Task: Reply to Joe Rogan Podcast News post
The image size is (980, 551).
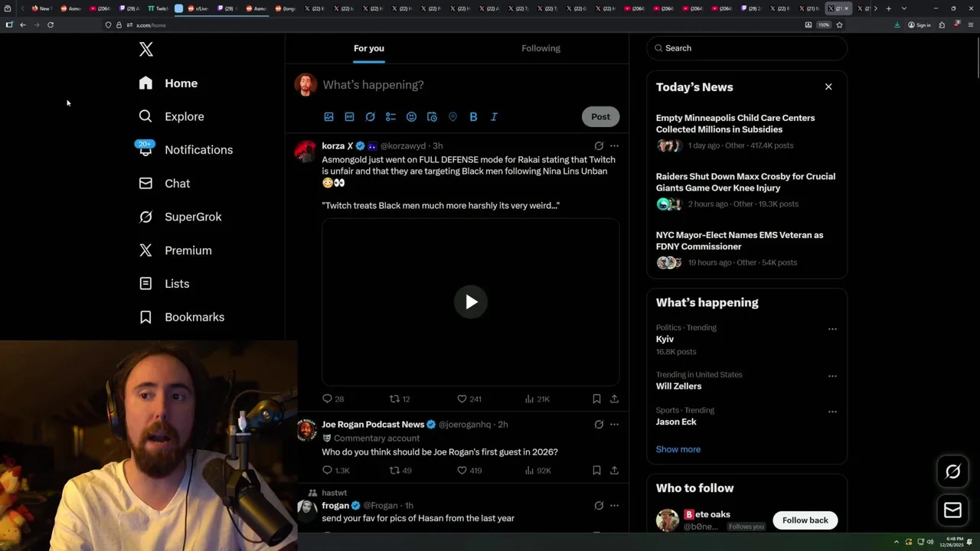Action: click(335, 471)
